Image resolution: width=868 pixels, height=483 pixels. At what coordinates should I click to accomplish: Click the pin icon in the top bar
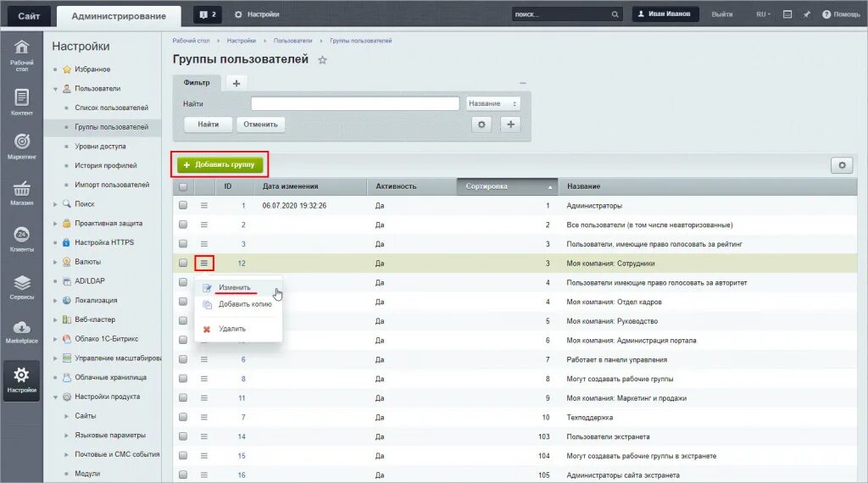tap(807, 14)
